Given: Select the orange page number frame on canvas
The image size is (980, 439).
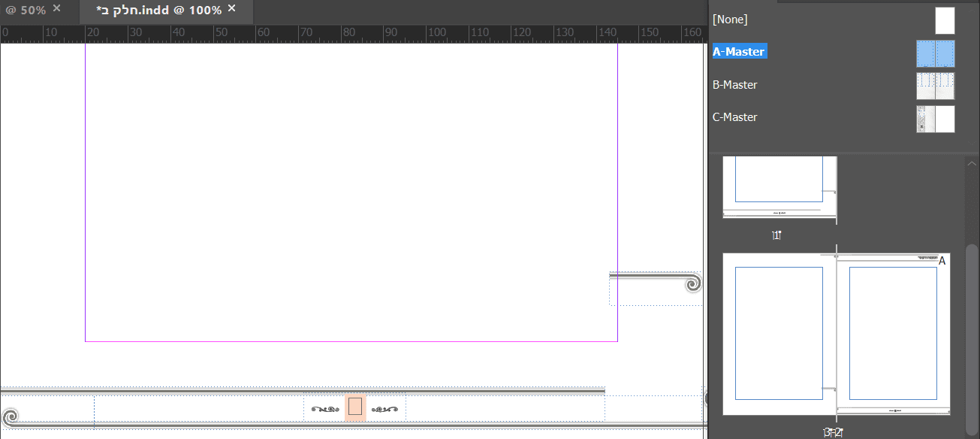Looking at the screenshot, I should (x=355, y=407).
